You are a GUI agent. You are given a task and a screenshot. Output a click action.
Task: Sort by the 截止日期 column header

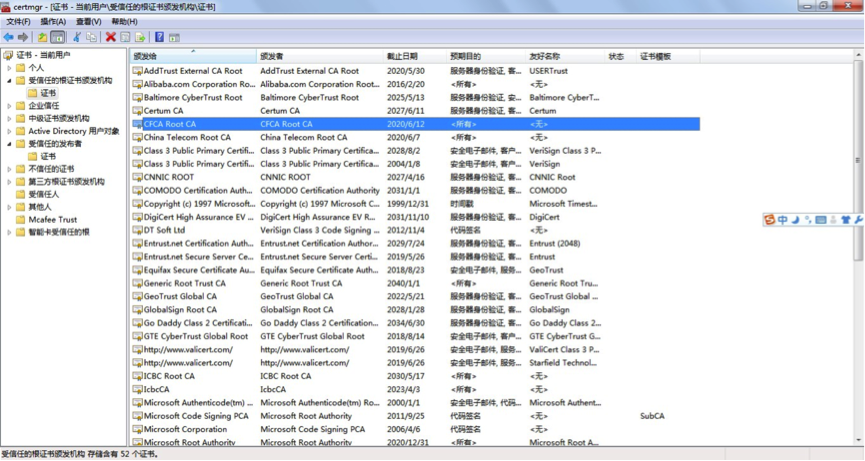tap(415, 56)
